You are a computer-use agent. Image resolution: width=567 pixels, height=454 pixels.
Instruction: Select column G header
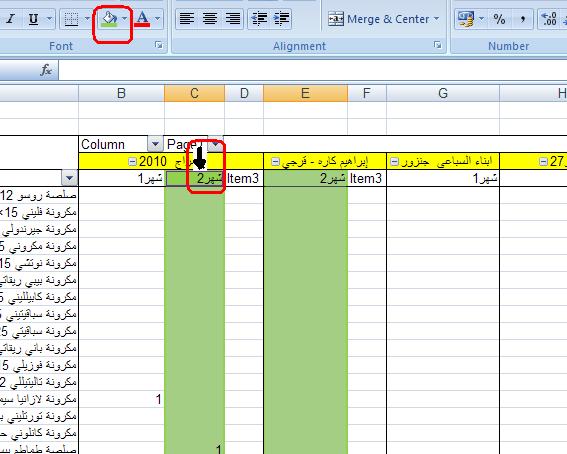click(x=443, y=93)
